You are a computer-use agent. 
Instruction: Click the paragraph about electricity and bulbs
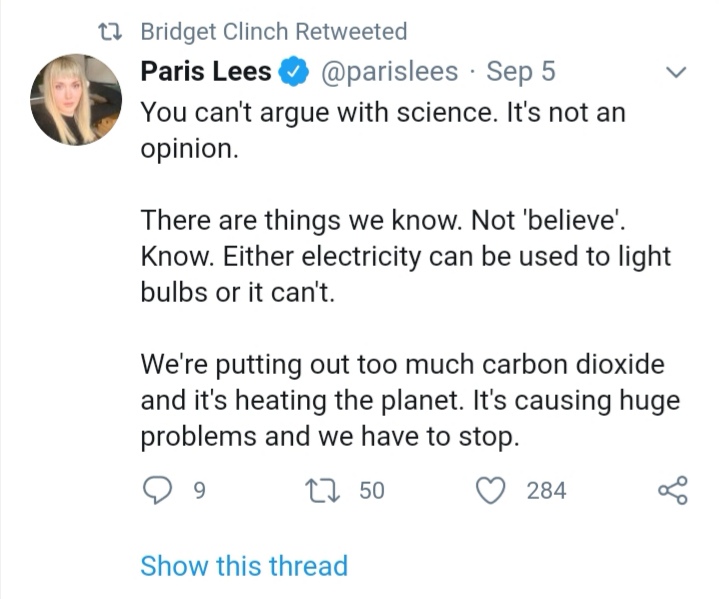[x=405, y=254]
